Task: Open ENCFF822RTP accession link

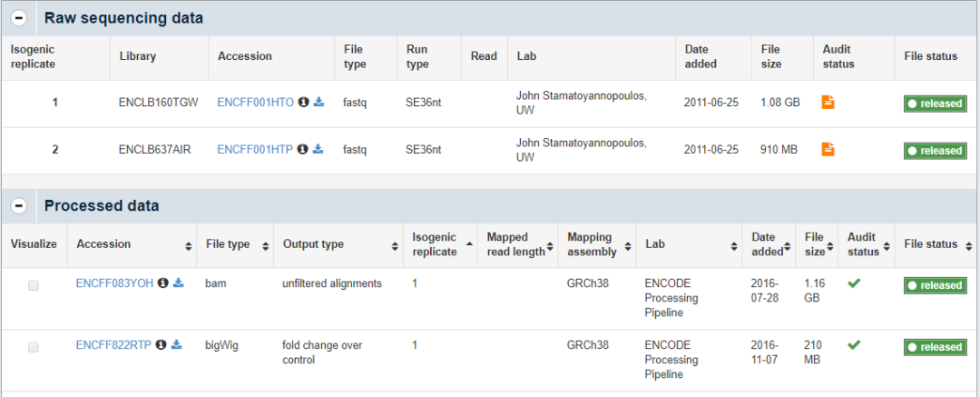Action: click(x=114, y=345)
